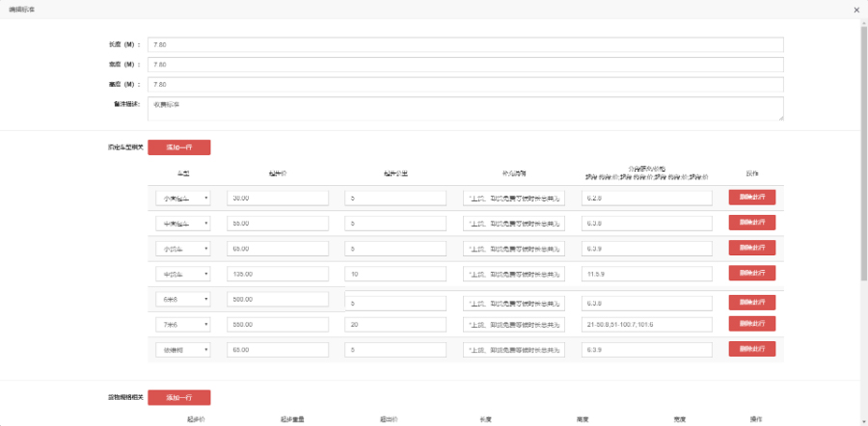Open the 6米8 vehicle type dropdown
Viewport: 868px width, 426px height.
click(x=182, y=300)
